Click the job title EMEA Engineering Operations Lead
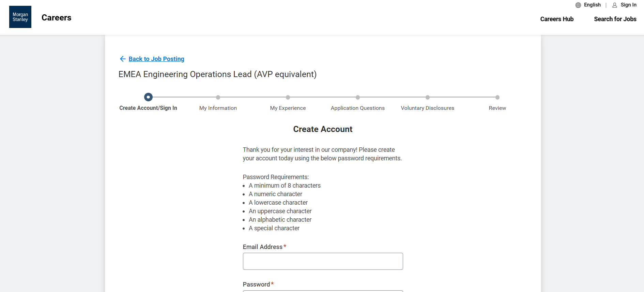Viewport: 644px width, 292px height. (x=217, y=74)
